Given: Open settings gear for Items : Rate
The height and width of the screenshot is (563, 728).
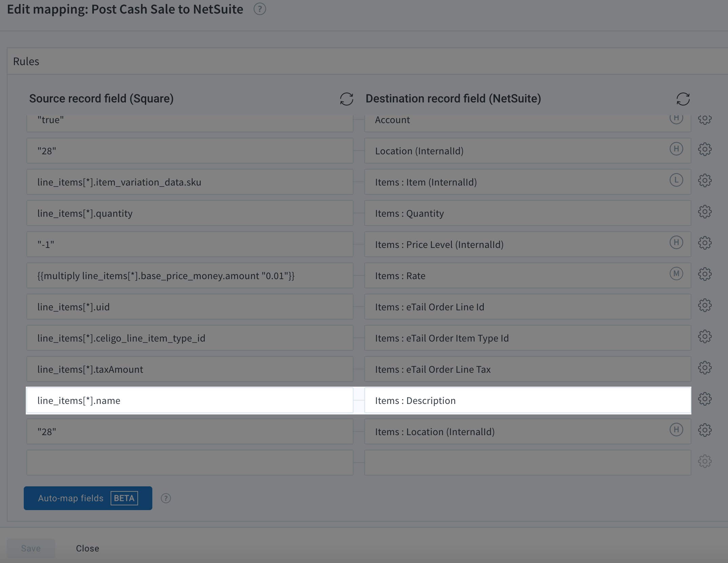Looking at the screenshot, I should 705,274.
